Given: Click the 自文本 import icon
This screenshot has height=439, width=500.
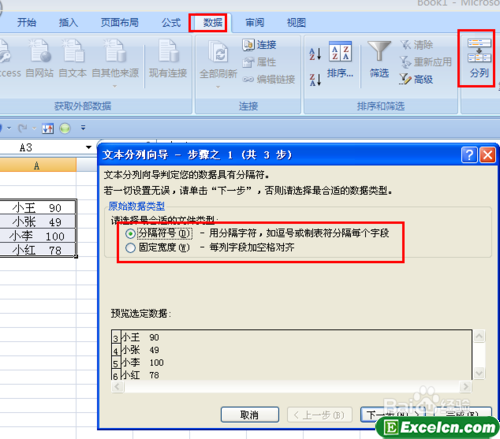Looking at the screenshot, I should (73, 58).
